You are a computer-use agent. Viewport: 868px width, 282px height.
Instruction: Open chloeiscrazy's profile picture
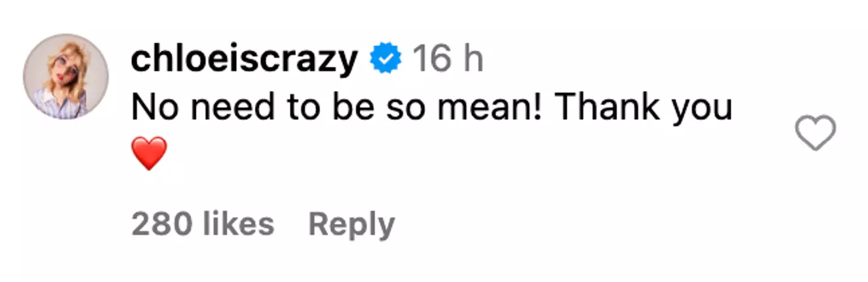pyautogui.click(x=66, y=77)
